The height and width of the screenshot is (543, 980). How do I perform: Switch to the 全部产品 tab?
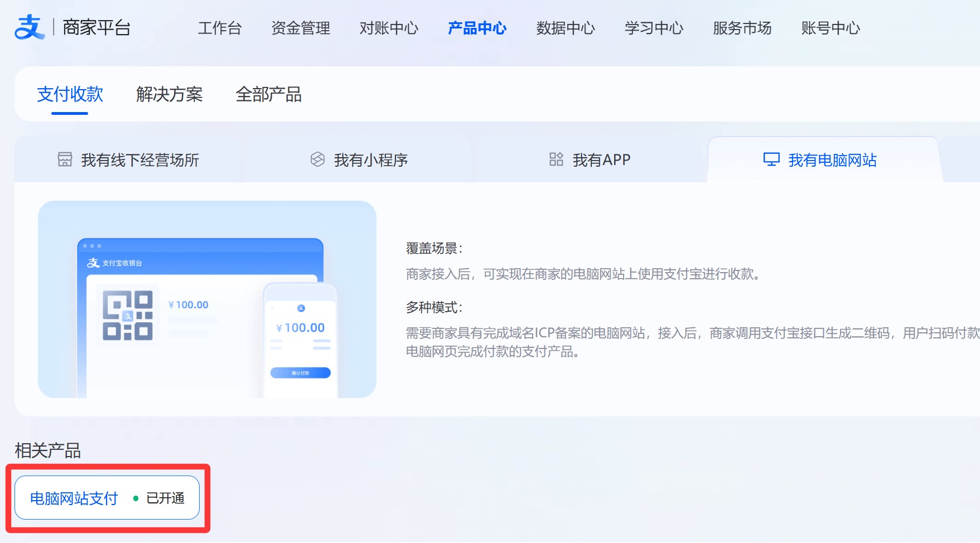click(x=268, y=94)
